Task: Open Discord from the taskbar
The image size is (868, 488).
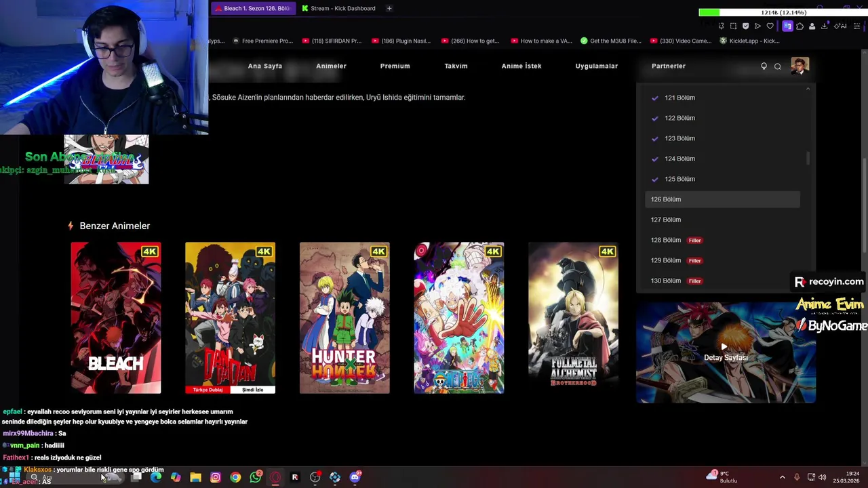Action: (355, 477)
